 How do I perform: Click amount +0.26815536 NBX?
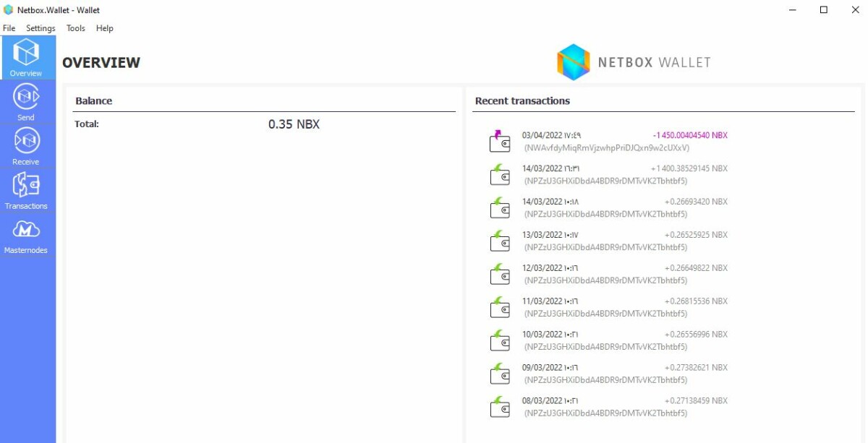coord(697,301)
